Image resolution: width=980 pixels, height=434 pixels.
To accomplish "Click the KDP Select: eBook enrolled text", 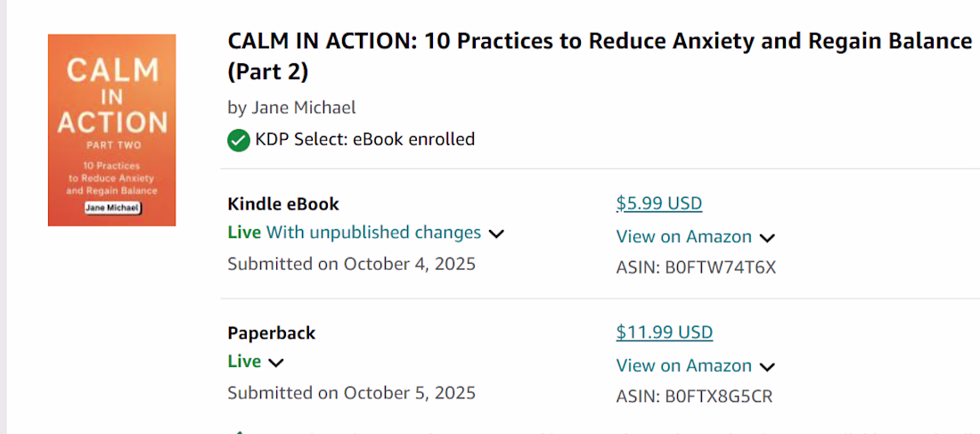I will pyautogui.click(x=365, y=139).
